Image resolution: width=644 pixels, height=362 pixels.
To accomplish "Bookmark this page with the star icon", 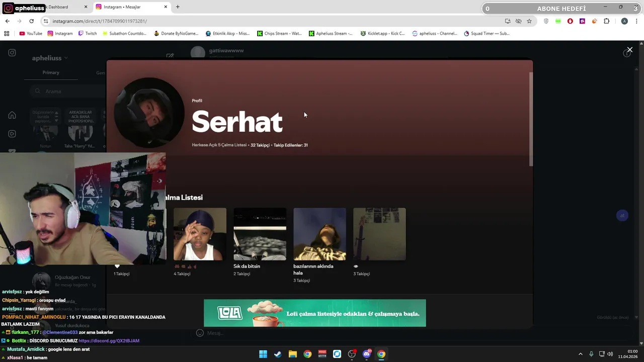I will pyautogui.click(x=529, y=21).
